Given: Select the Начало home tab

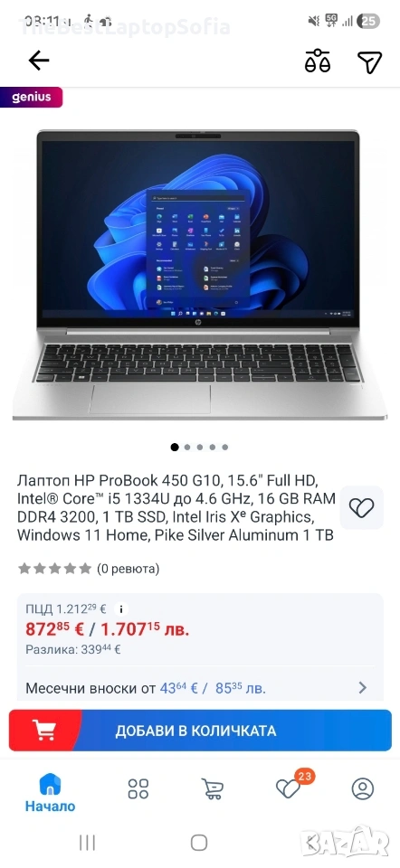Looking at the screenshot, I should 50,793.
